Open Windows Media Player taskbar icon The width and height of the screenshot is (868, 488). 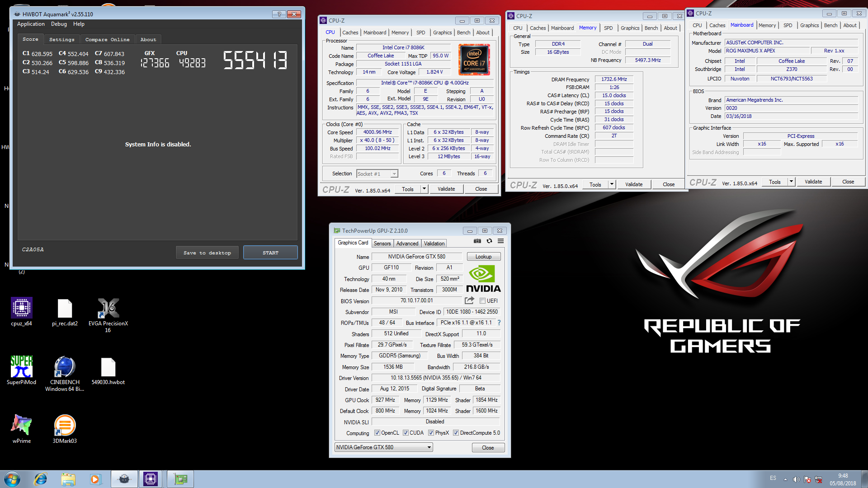pos(95,479)
